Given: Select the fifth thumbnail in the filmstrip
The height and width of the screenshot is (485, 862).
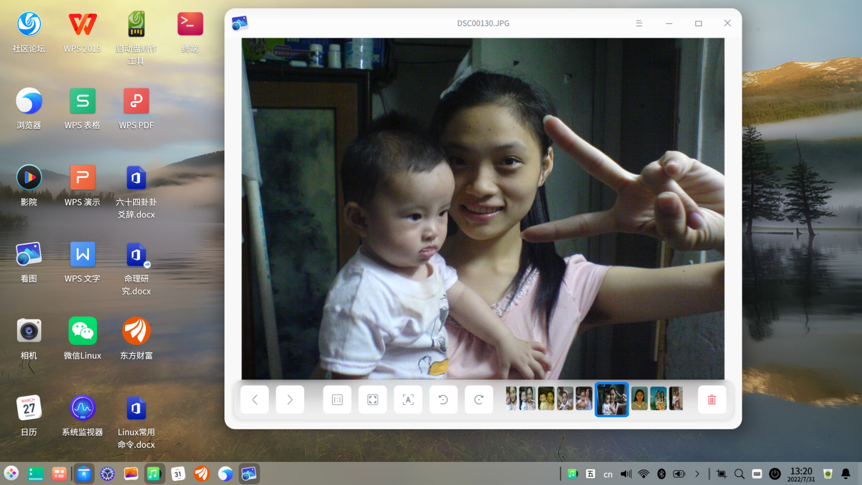Looking at the screenshot, I should point(583,399).
